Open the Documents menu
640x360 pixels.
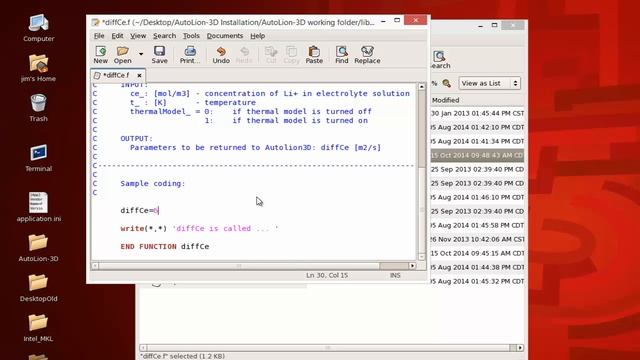224,36
